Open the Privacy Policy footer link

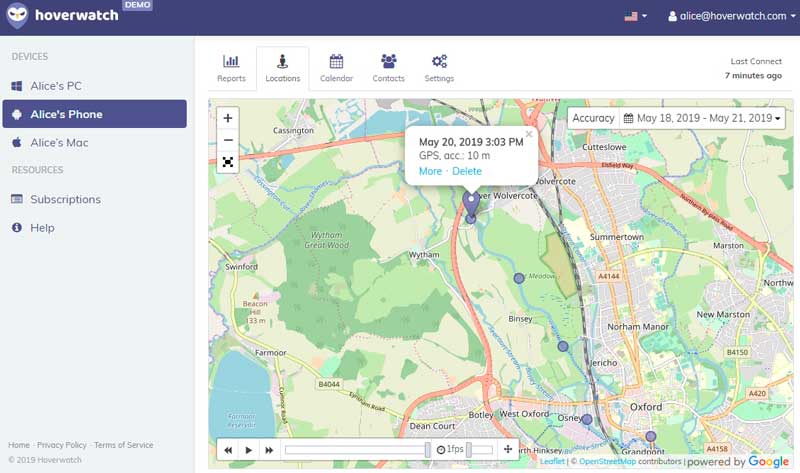[62, 445]
